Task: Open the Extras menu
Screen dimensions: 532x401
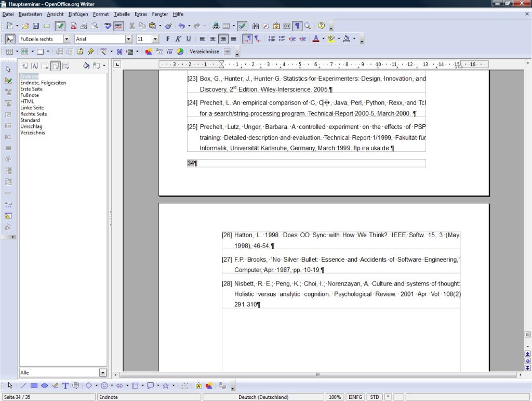Action: click(141, 14)
